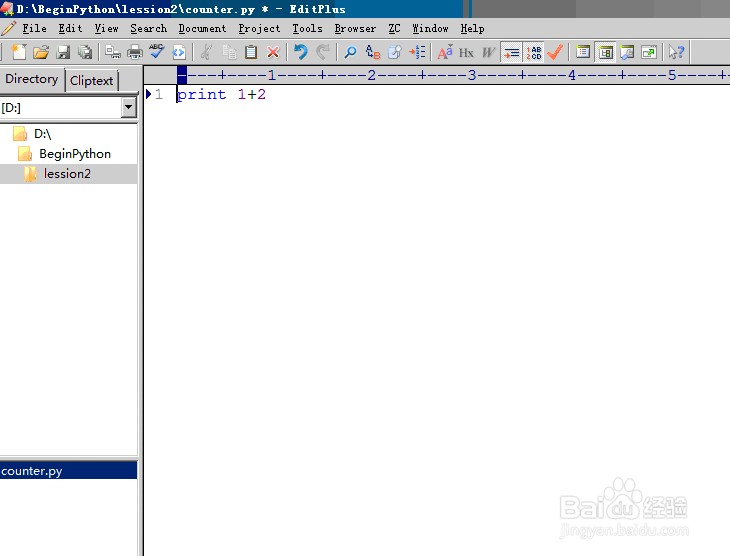Open the Browser menu

355,28
